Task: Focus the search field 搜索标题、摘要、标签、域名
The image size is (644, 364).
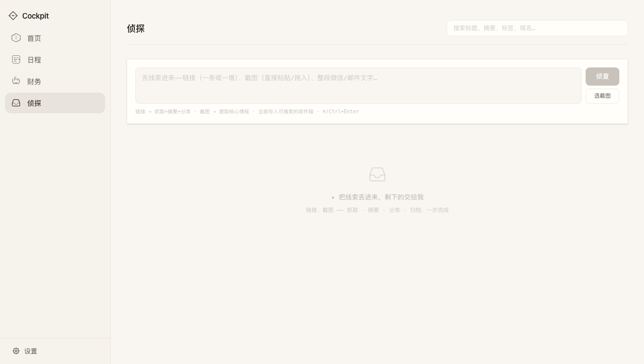Action: (x=537, y=28)
